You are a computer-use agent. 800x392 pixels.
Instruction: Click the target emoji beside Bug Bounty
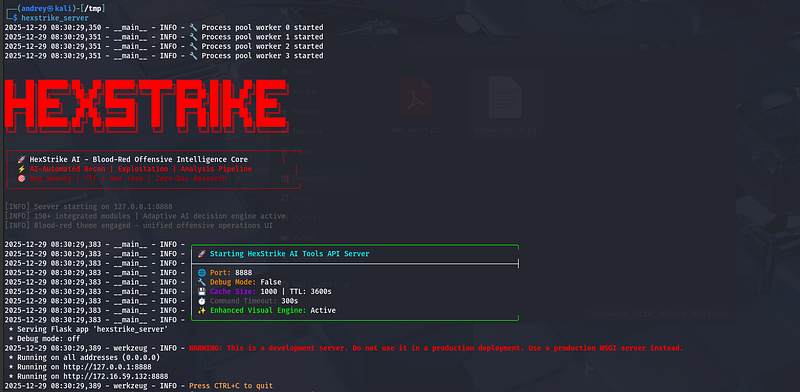pos(21,178)
